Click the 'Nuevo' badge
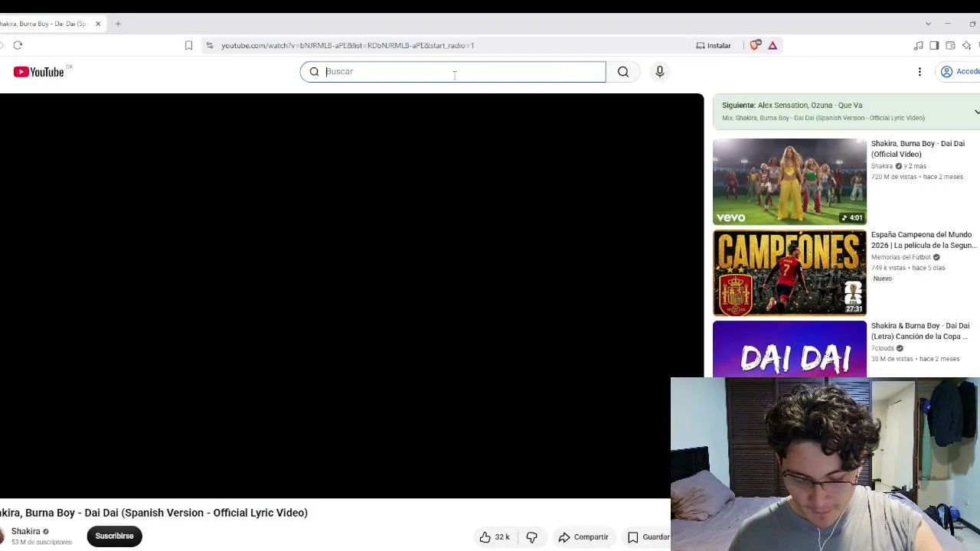980x551 pixels. coord(883,279)
